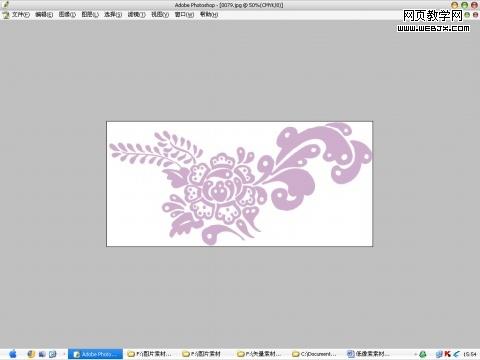This screenshot has height=360, width=480.
Task: Open the 文件(F) File menu
Action: [x=21, y=15]
